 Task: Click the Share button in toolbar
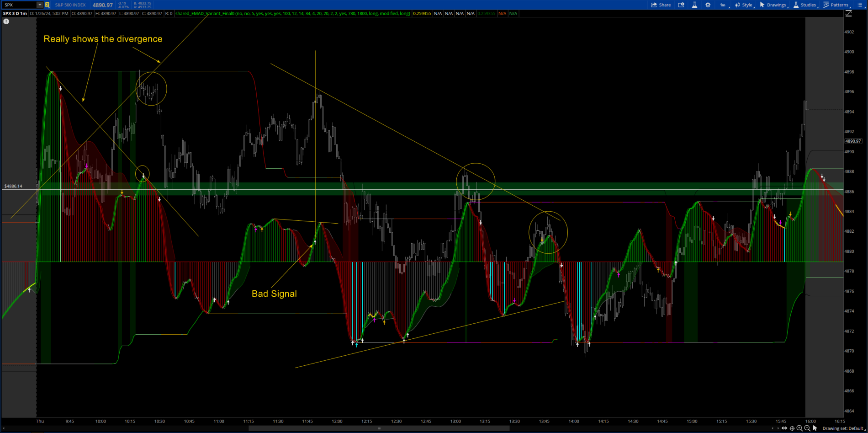[x=661, y=5]
